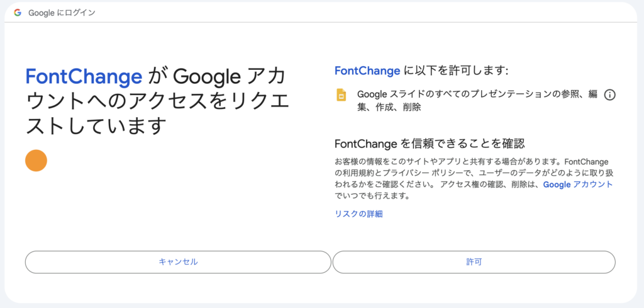The image size is (644, 308).
Task: Expand the リスクの詳細 link
Action: coord(359,214)
